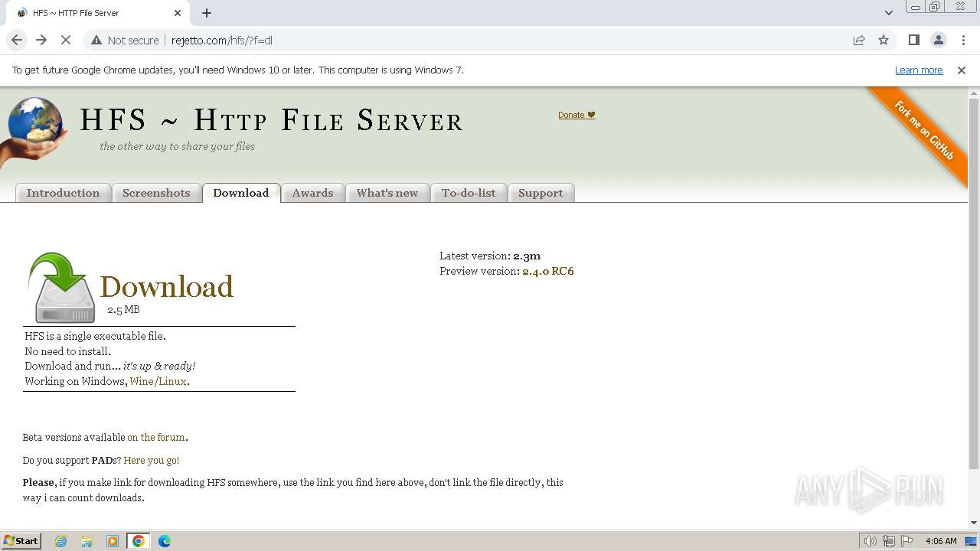Select the Download tab
Screen dimensions: 980x551
241,193
